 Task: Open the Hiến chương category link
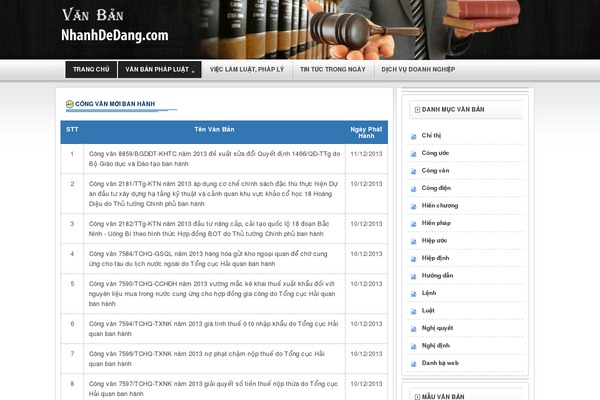(440, 206)
